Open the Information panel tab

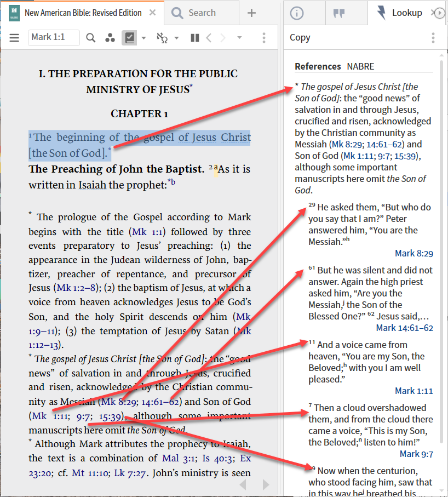297,13
